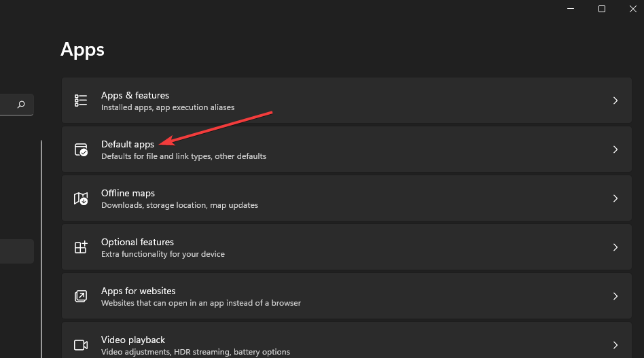Open the Default apps title text

[128, 144]
